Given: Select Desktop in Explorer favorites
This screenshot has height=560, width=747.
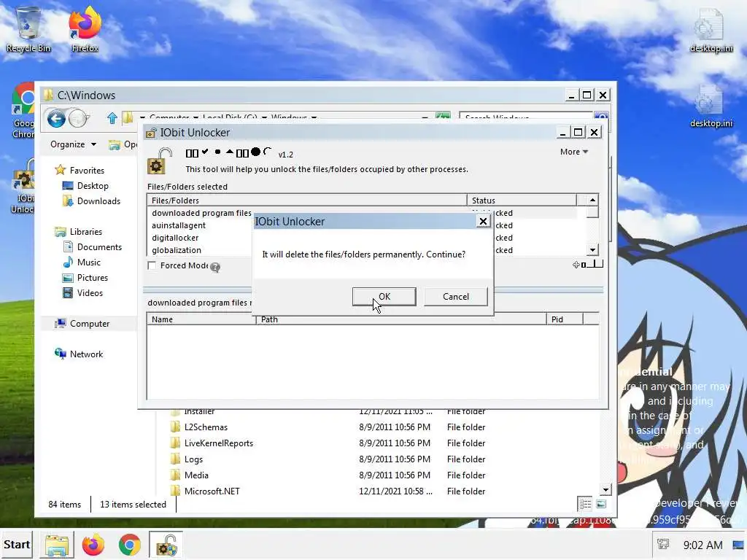Looking at the screenshot, I should [x=93, y=186].
